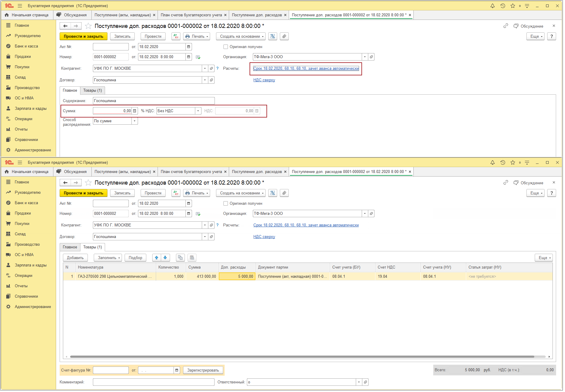Open Зарплата и кадры section in the lower window
565x392 pixels.
(x=31, y=265)
